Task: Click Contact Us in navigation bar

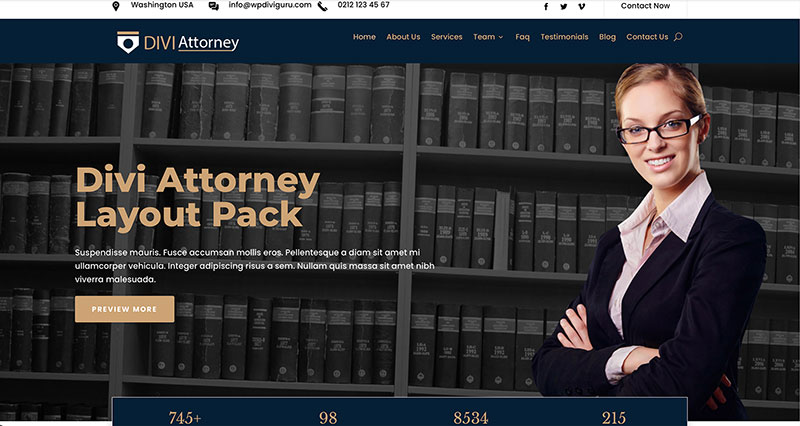Action: [647, 37]
